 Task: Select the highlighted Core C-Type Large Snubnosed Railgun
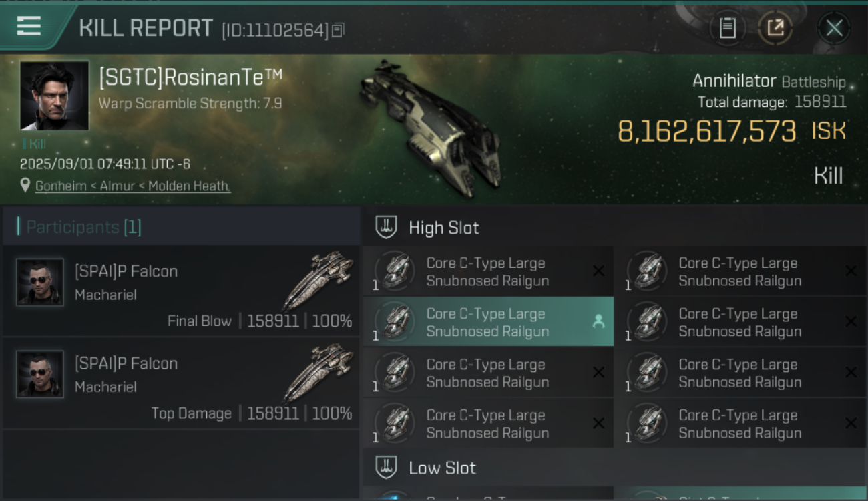tap(488, 322)
